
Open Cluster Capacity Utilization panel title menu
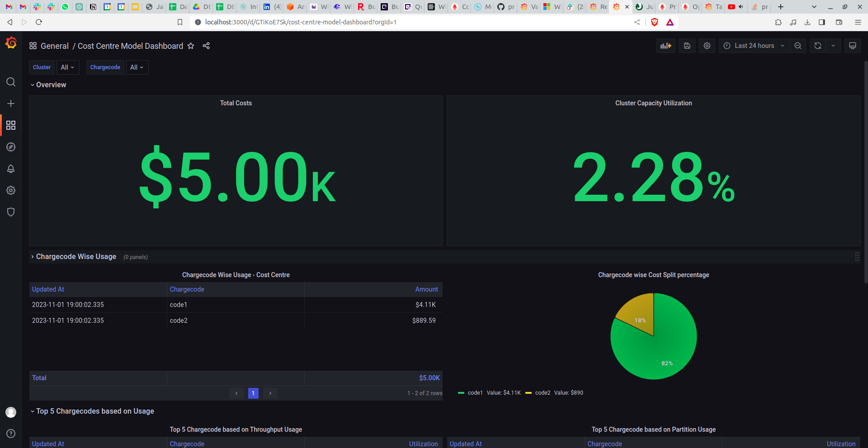point(653,103)
